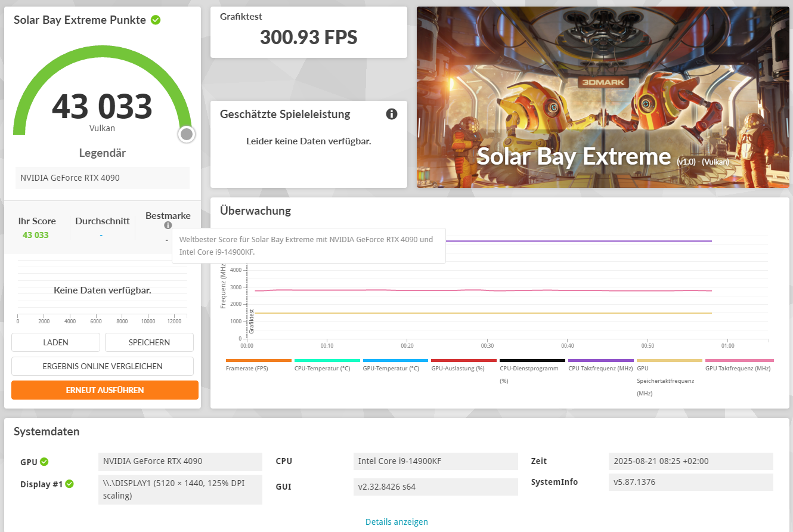Click ERGEBNIS ONLINE VERGLEICHEN
793x532 pixels.
click(103, 366)
